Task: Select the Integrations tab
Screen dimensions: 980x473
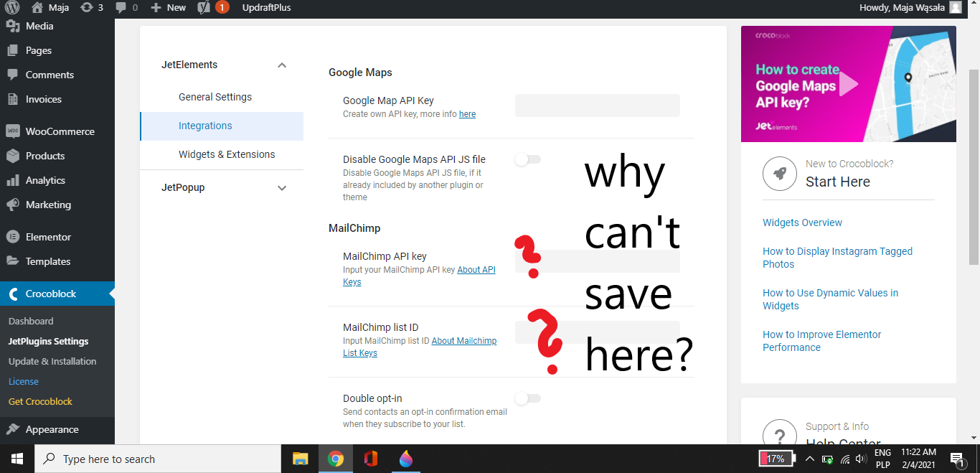Action: pyautogui.click(x=222, y=126)
